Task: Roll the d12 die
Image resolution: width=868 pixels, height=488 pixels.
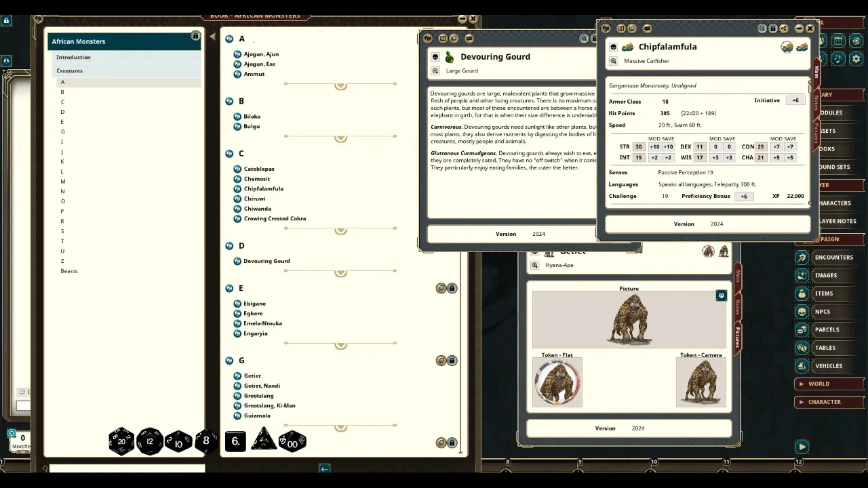Action: 150,441
